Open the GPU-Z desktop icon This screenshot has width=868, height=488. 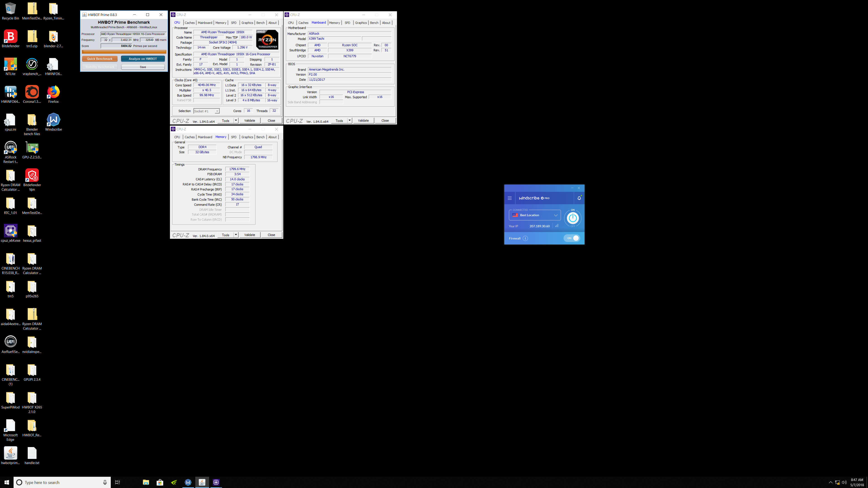tap(32, 150)
